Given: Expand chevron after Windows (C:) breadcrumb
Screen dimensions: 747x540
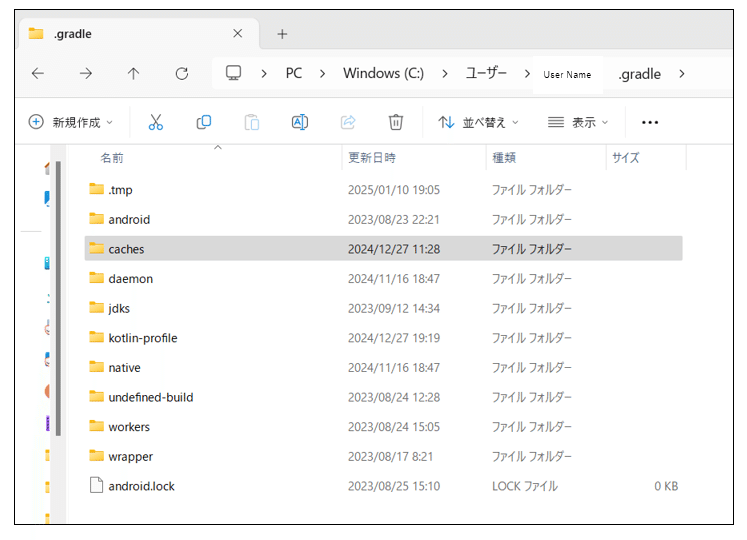Looking at the screenshot, I should click(x=444, y=74).
